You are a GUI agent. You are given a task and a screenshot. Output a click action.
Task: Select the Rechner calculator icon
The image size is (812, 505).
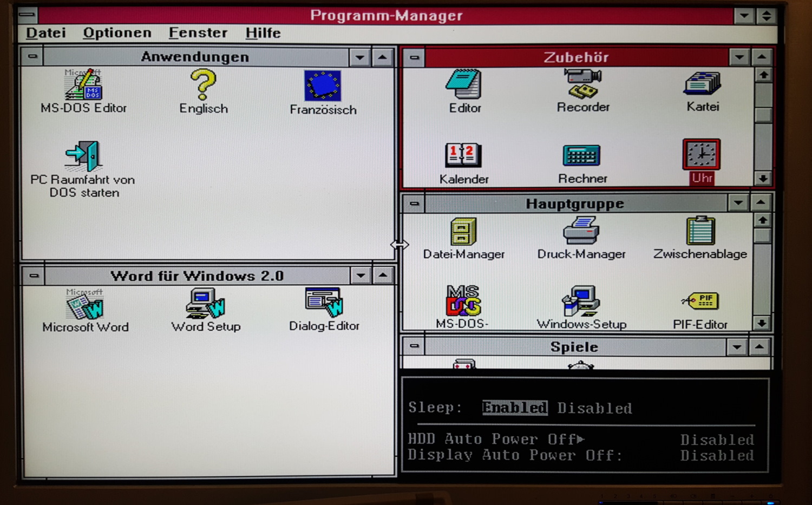(x=582, y=155)
